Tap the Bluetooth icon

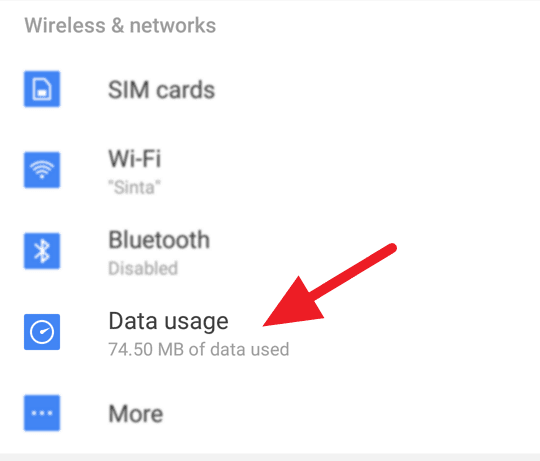pyautogui.click(x=42, y=251)
